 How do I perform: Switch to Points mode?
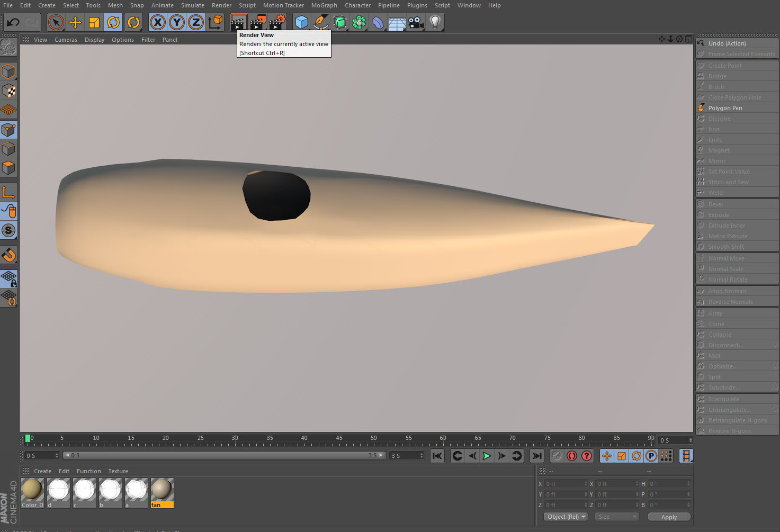[x=9, y=130]
